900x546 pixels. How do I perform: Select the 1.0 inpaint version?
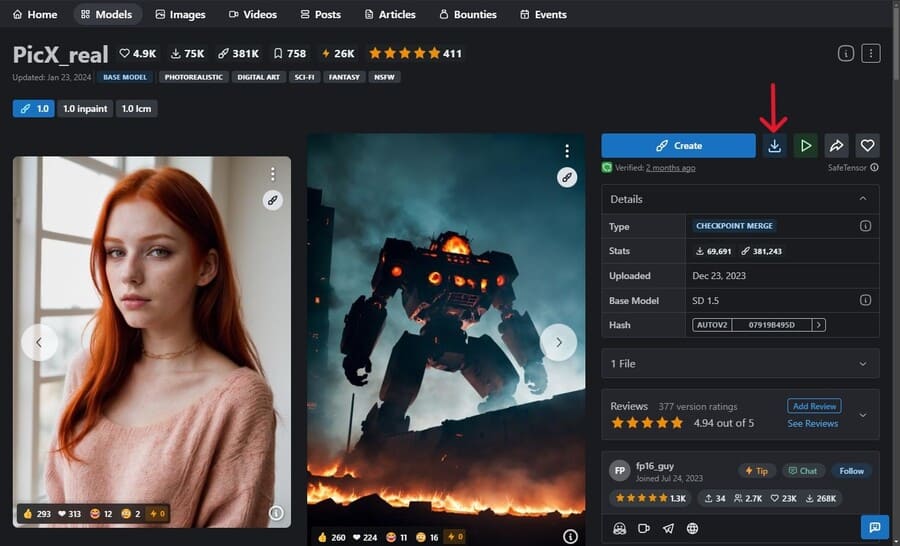pyautogui.click(x=85, y=109)
